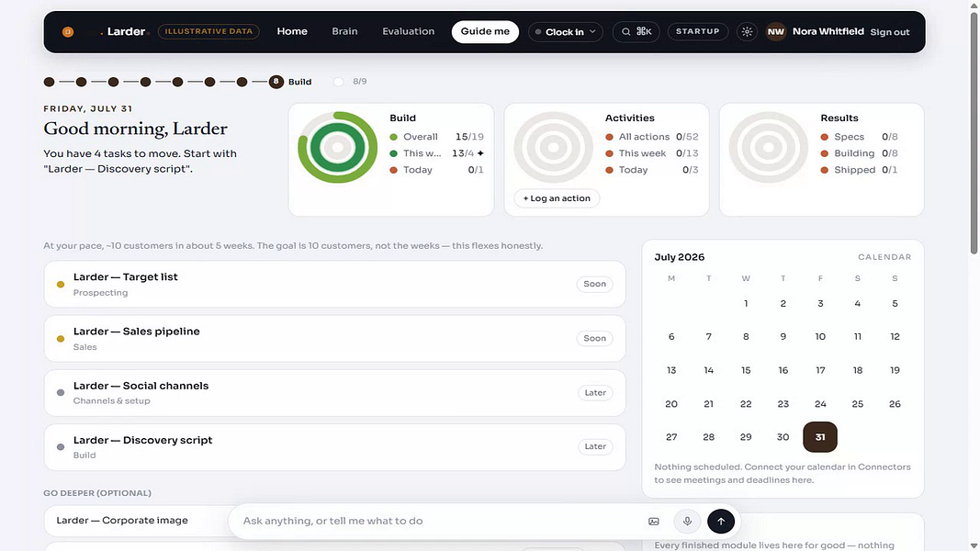The height and width of the screenshot is (551, 980).
Task: Click Later badge on Discovery script
Action: pyautogui.click(x=595, y=446)
